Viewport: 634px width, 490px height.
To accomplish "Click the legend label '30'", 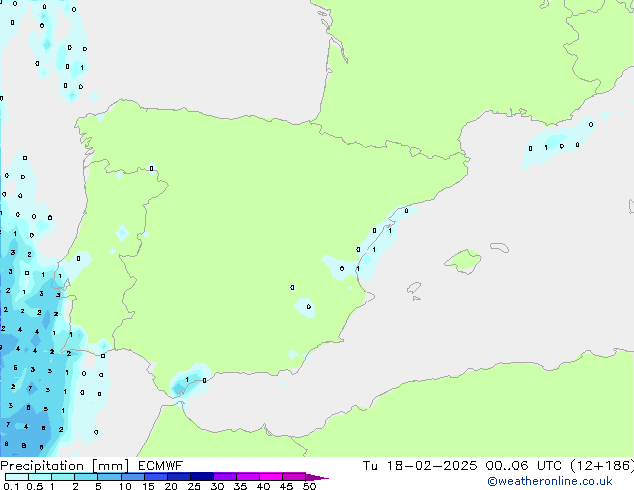I will (x=217, y=486).
